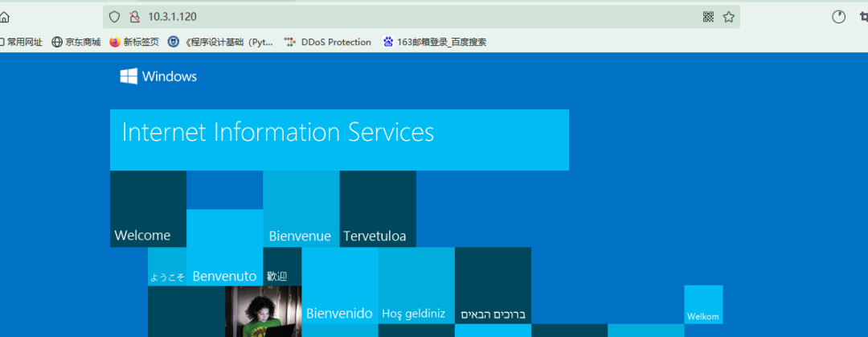Bookmark this page with the star icon
868x337 pixels.
point(728,17)
